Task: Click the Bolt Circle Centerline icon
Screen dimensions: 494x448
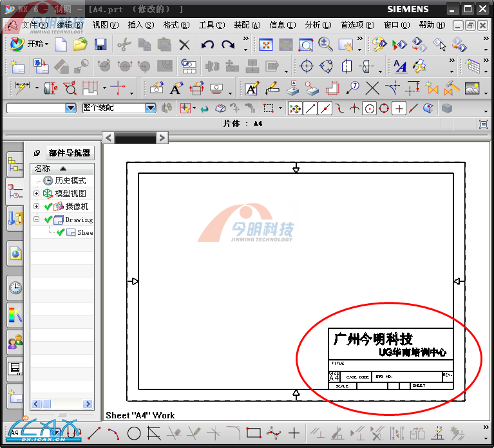Action: point(327,66)
